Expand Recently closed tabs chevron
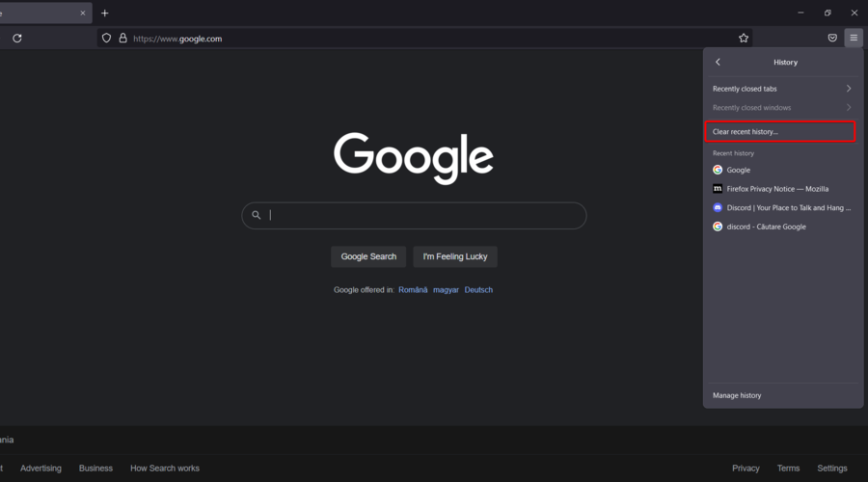Image resolution: width=868 pixels, height=482 pixels. (849, 89)
